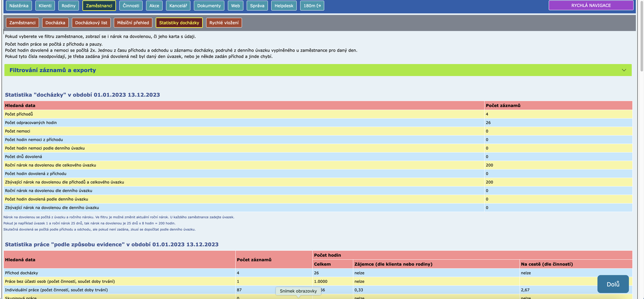Open the Rychlé vložení tab
The height and width of the screenshot is (299, 644).
pos(224,23)
